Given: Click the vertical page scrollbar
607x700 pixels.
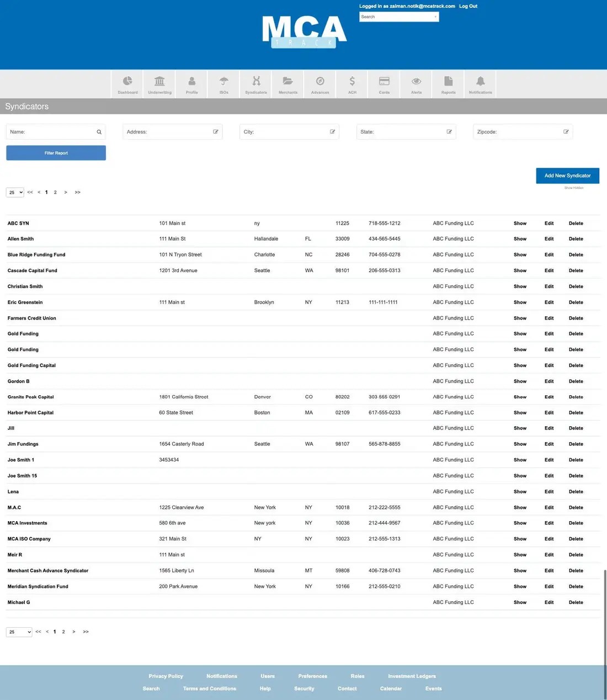Looking at the screenshot, I should click(x=605, y=635).
